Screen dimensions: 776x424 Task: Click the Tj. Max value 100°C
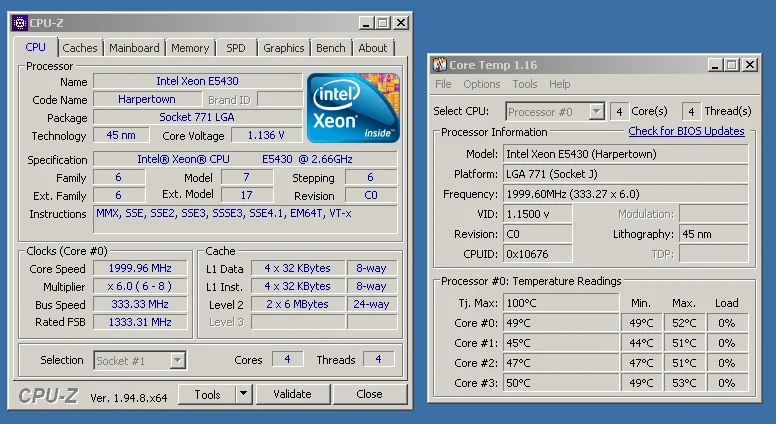pos(561,303)
